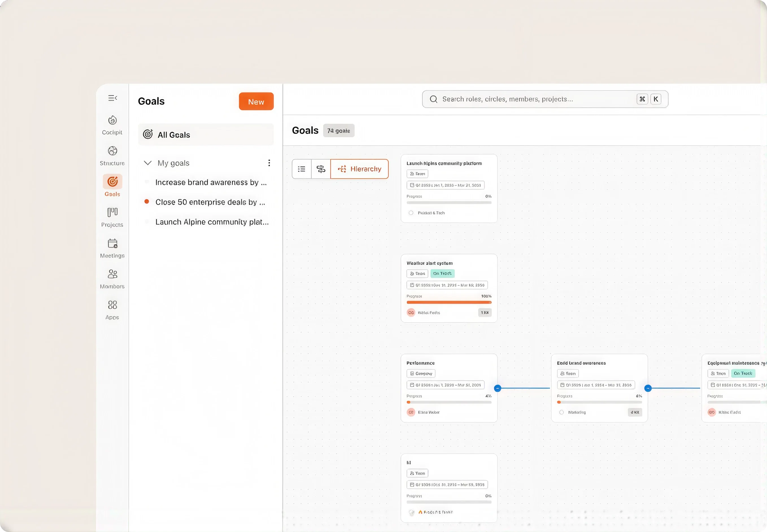This screenshot has width=767, height=532.
Task: Switch to the list view
Action: point(302,169)
